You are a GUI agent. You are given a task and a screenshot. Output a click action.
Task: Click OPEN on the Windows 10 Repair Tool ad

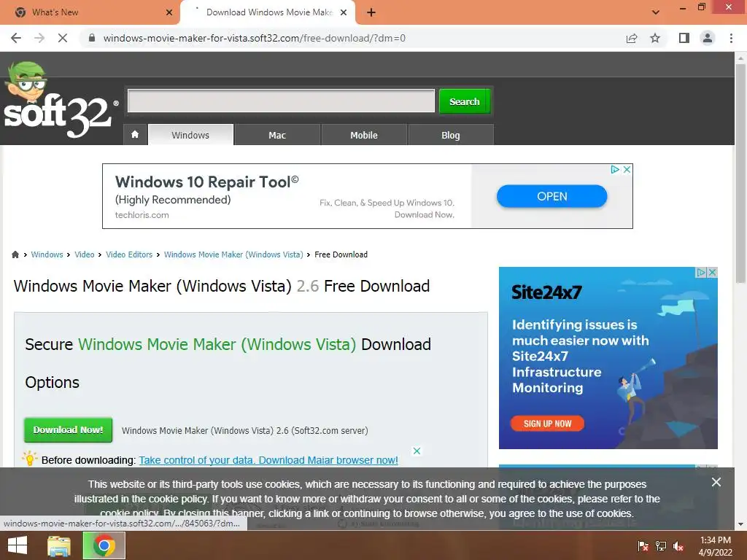551,196
